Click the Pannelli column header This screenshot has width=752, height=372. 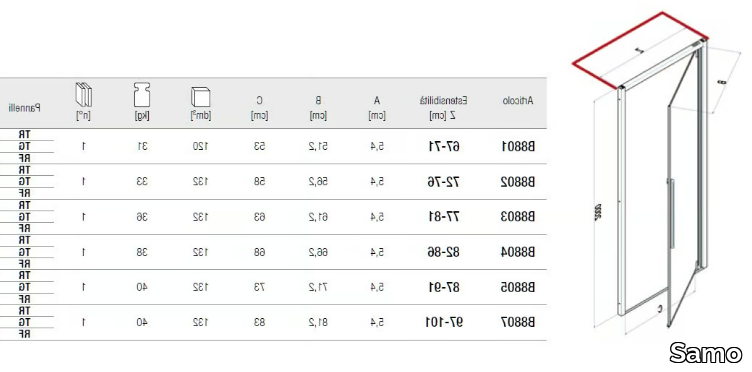click(24, 108)
